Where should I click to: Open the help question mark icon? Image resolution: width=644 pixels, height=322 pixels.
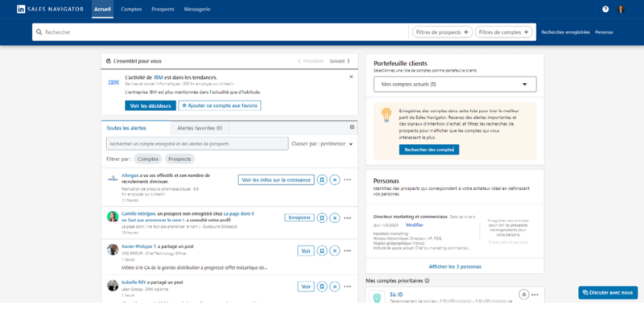tap(605, 9)
